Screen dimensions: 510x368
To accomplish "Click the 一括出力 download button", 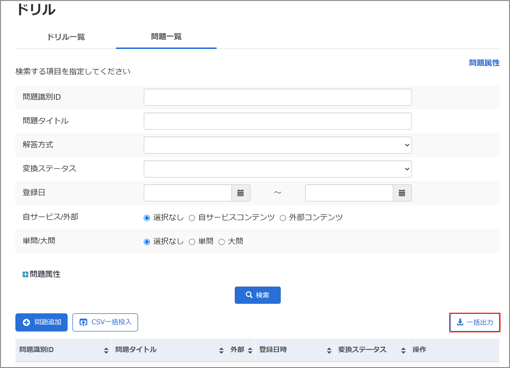I will tap(475, 322).
